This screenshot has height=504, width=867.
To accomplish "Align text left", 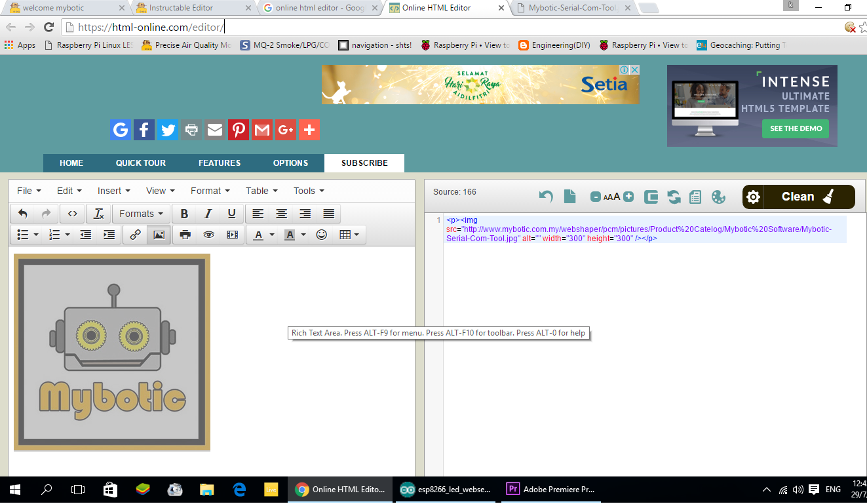I will [x=258, y=214].
